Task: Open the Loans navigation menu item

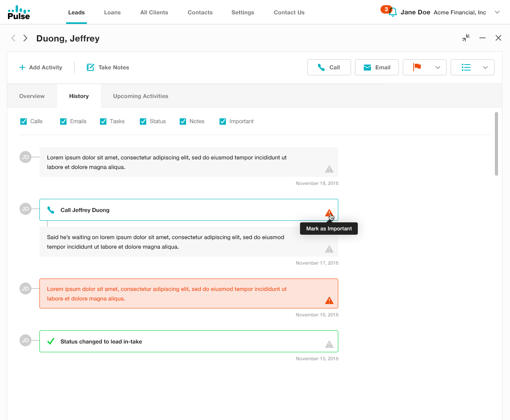Action: (112, 12)
